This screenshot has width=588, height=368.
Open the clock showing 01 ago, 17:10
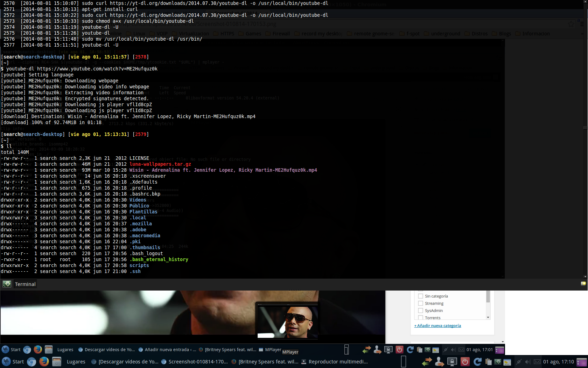coord(559,362)
